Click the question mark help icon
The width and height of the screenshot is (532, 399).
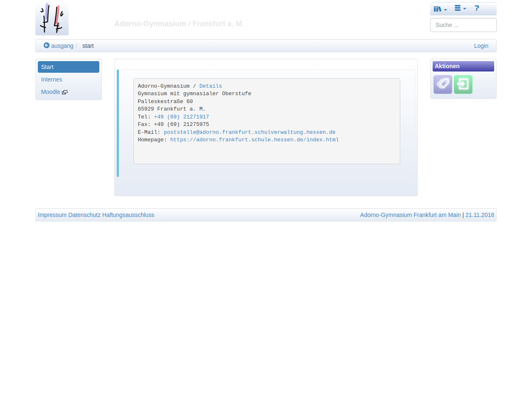click(477, 8)
